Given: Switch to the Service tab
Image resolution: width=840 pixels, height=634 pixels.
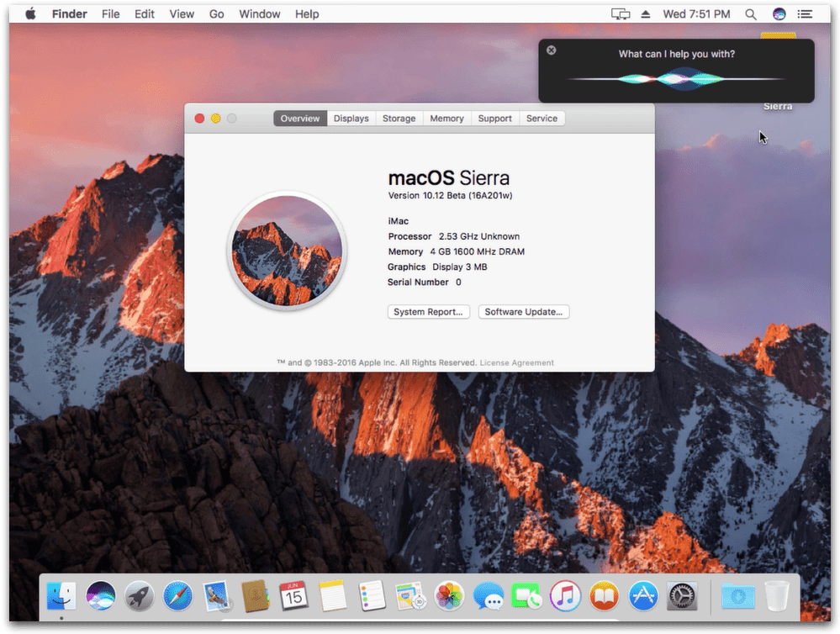Looking at the screenshot, I should [x=542, y=119].
